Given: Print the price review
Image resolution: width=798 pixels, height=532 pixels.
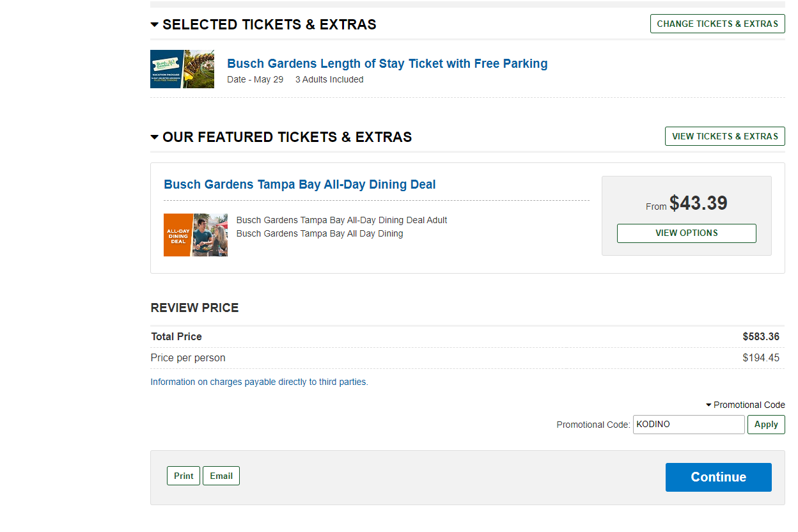Looking at the screenshot, I should [x=184, y=476].
